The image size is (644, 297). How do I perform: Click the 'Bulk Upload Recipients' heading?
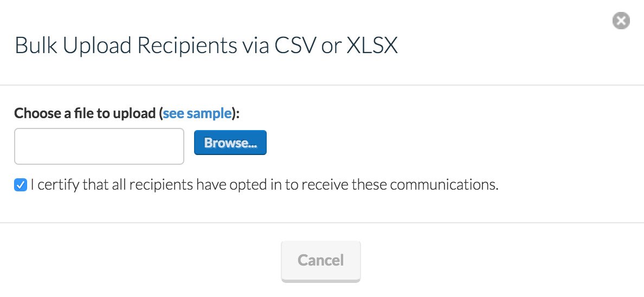(x=206, y=46)
